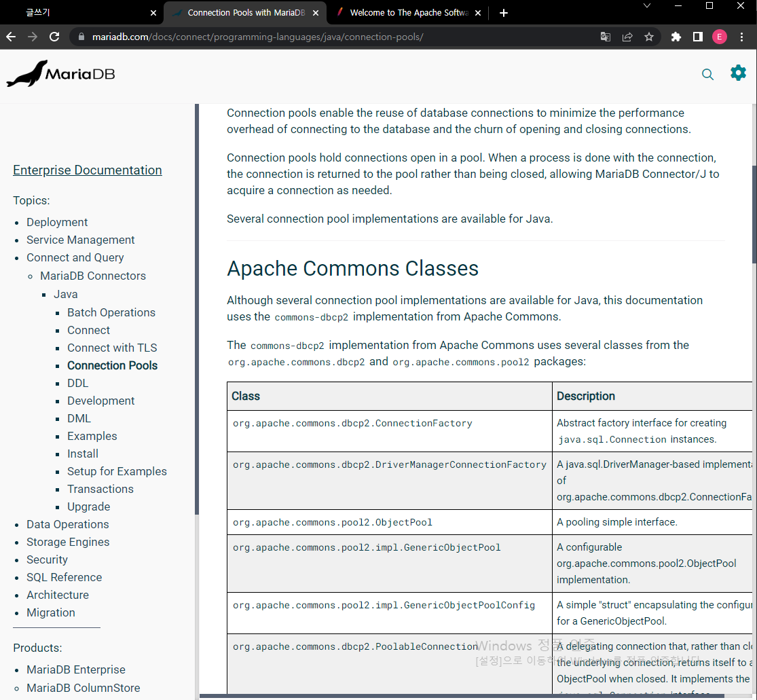Open the MariaDB site search

point(707,74)
